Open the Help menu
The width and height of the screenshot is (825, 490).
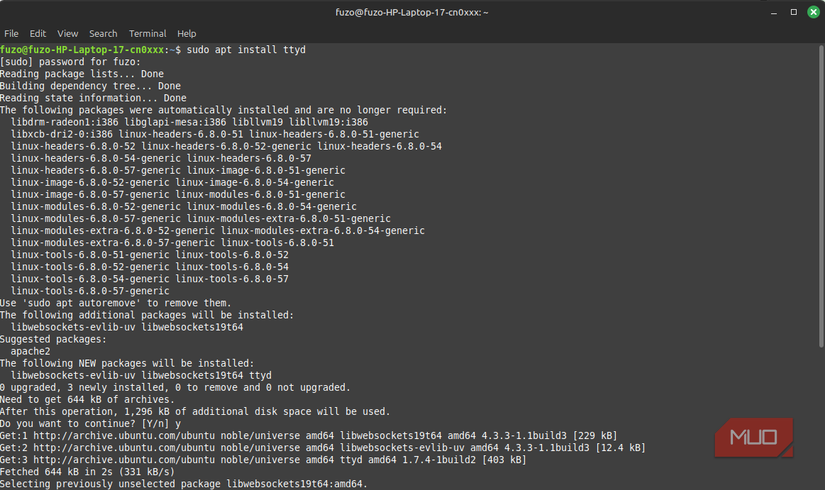[186, 34]
